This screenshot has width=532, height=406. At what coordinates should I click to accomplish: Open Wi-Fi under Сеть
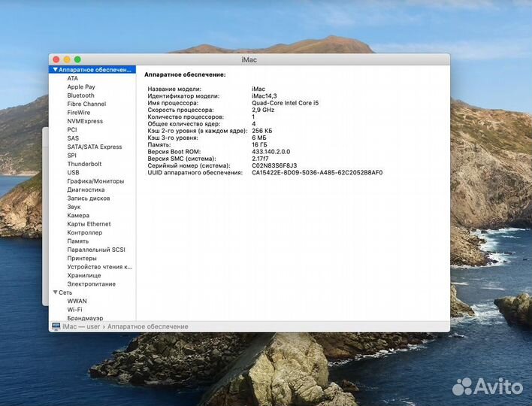74,310
